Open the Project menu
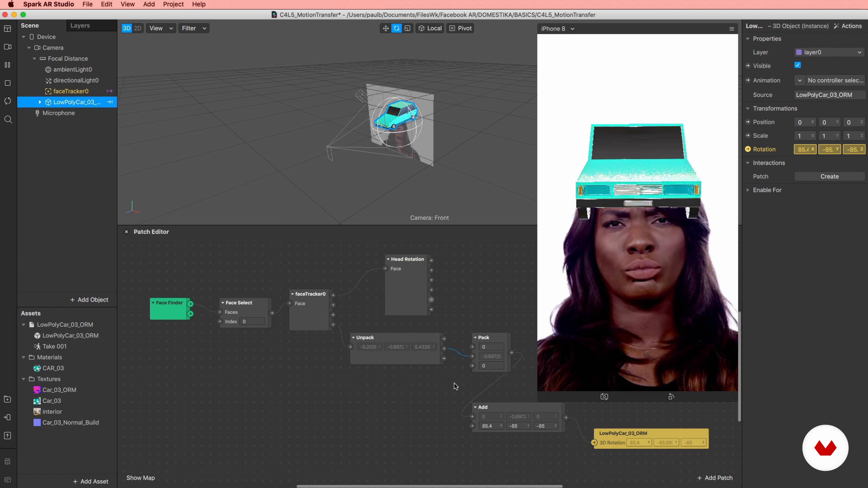 173,4
